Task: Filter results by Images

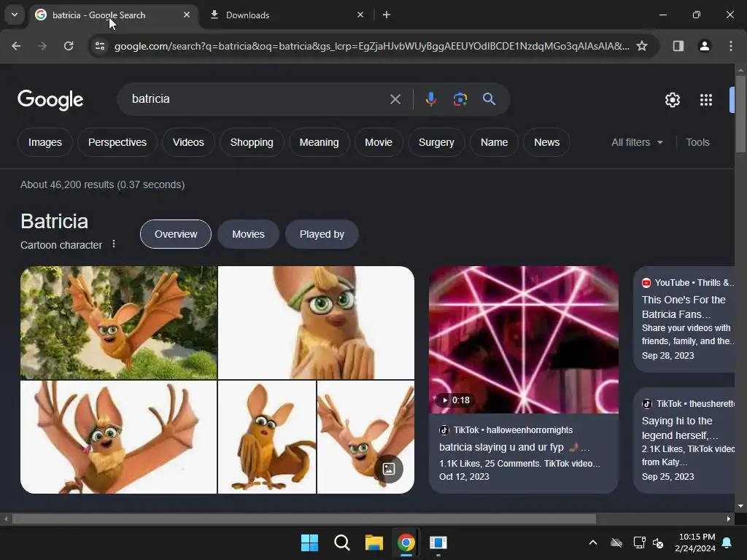Action: coord(44,142)
